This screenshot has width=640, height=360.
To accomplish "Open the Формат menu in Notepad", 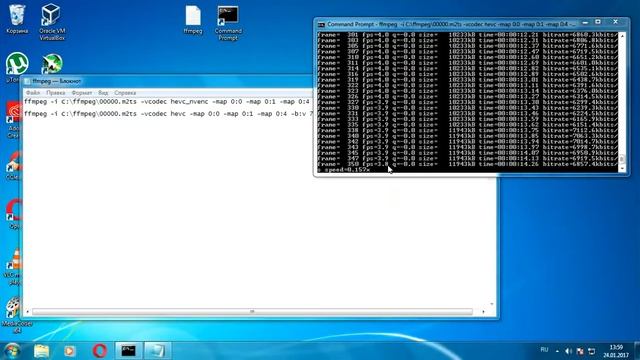I will 82,93.
